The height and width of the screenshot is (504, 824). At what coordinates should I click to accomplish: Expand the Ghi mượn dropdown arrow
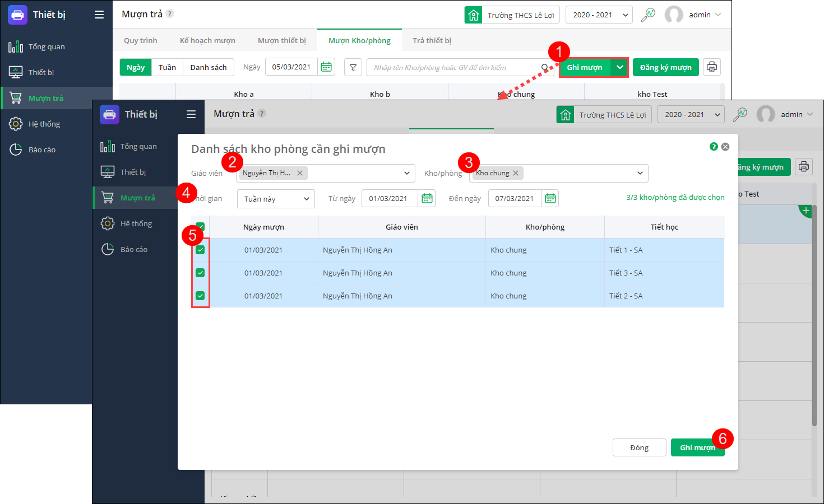pyautogui.click(x=619, y=67)
